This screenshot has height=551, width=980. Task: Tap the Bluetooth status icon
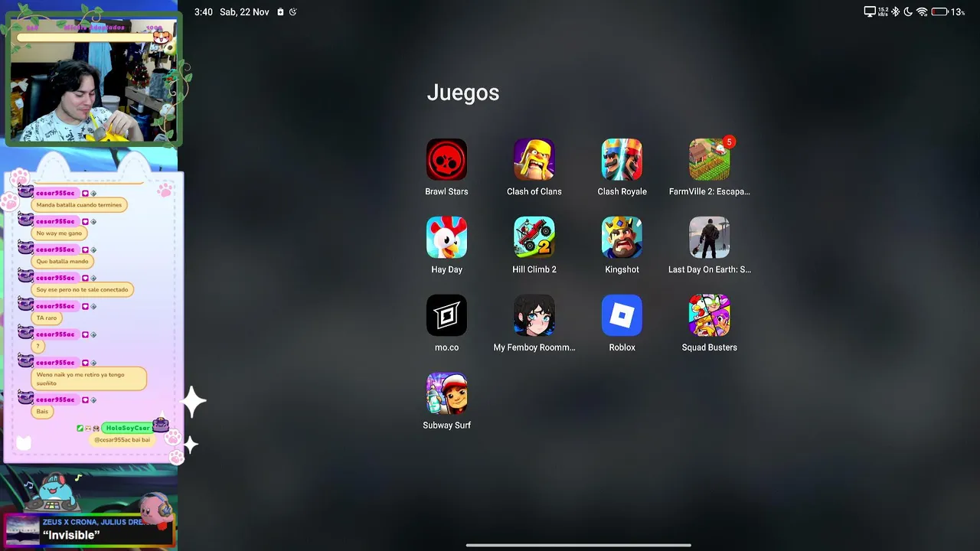[x=895, y=11]
